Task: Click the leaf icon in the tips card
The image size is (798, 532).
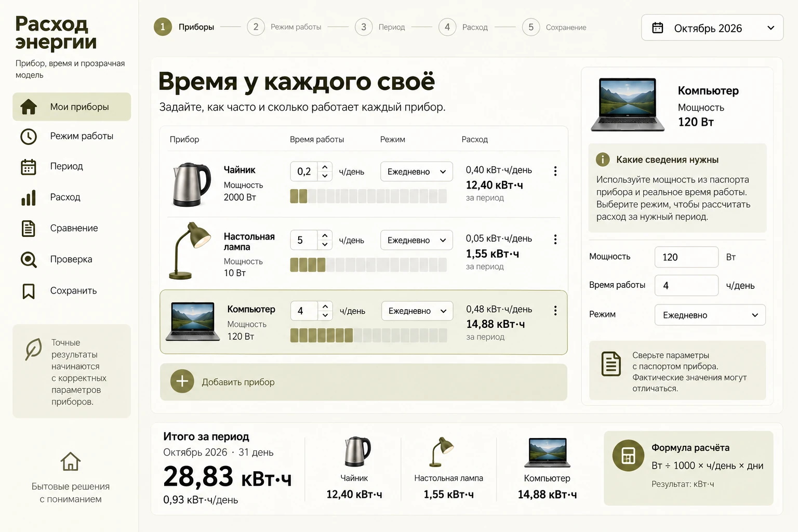Action: click(x=33, y=349)
